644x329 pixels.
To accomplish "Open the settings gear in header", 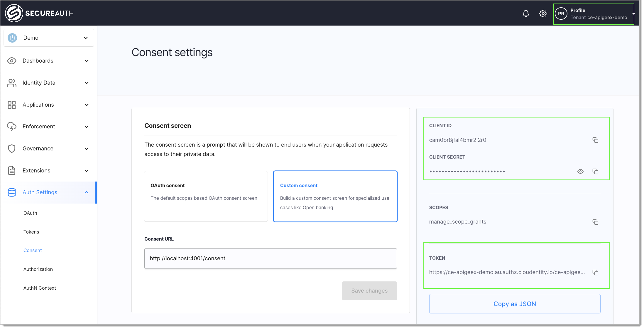I will [543, 14].
